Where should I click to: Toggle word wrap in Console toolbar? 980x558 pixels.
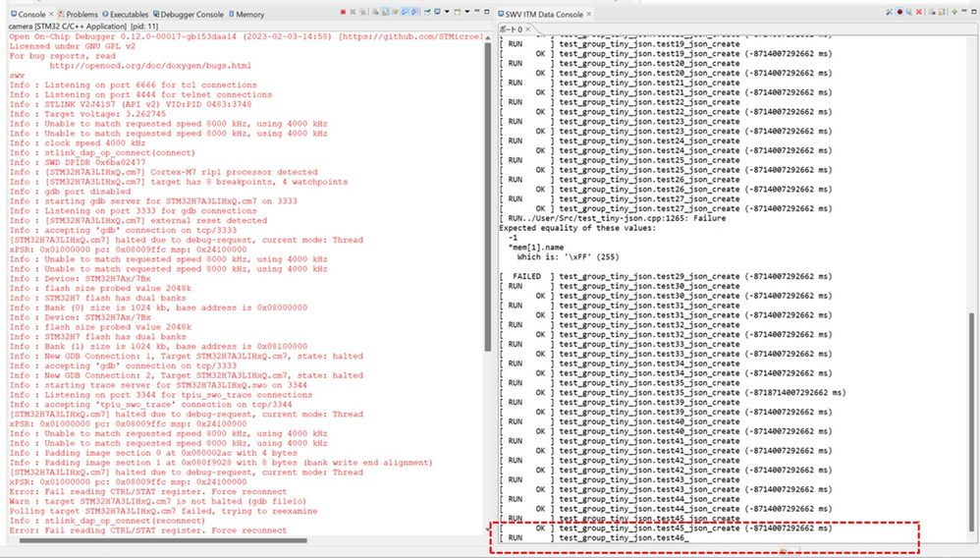[395, 12]
